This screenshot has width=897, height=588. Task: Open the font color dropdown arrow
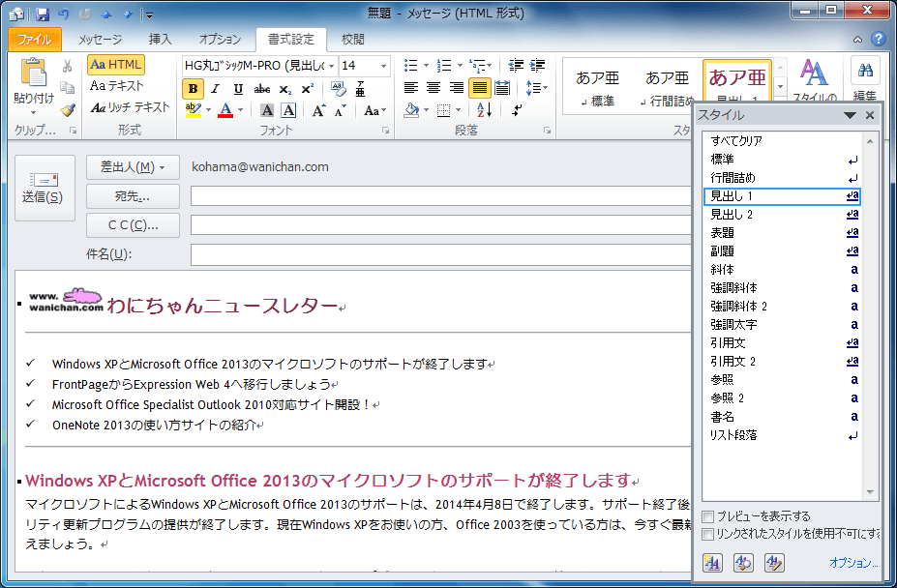tap(241, 110)
